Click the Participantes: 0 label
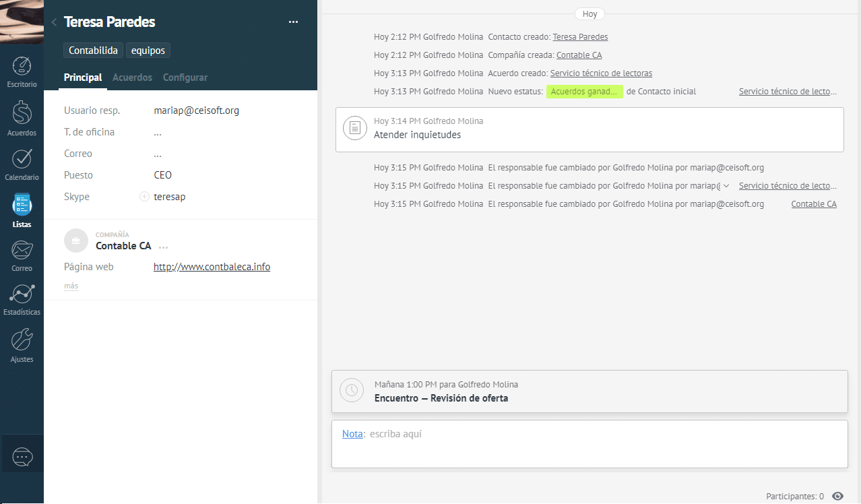 tap(795, 496)
